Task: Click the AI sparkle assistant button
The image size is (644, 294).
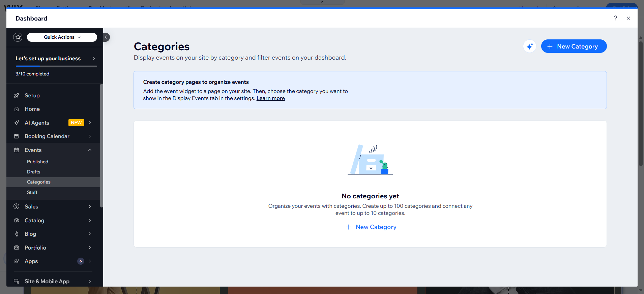Action: tap(530, 46)
